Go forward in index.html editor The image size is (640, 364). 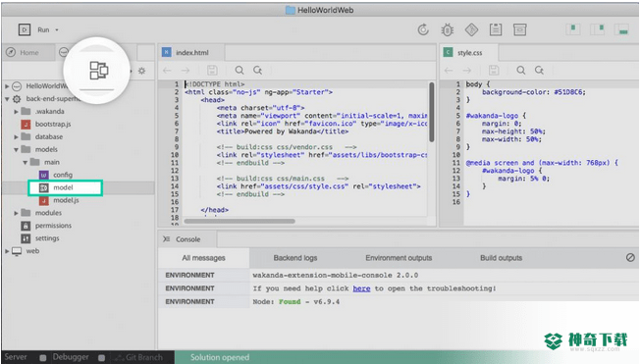point(186,71)
